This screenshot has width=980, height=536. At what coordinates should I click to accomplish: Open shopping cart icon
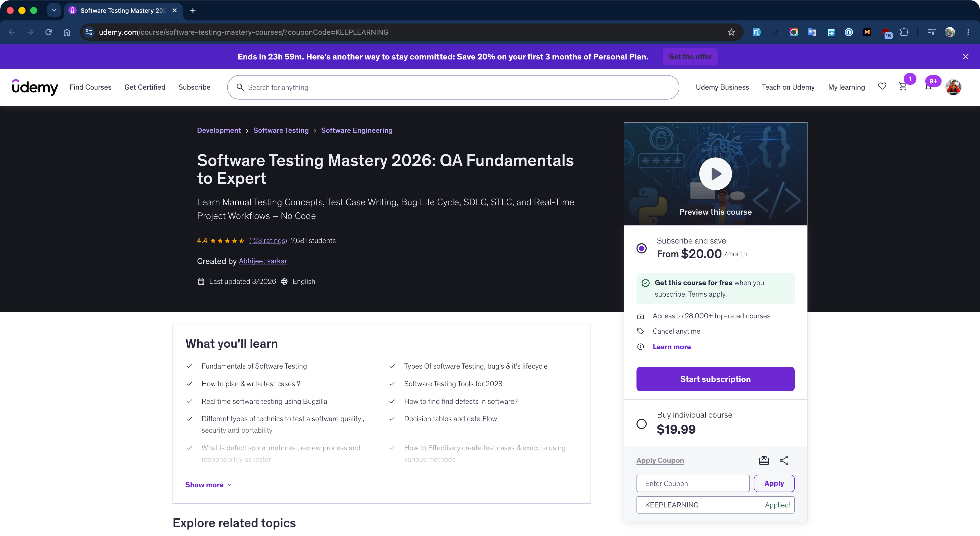[903, 87]
